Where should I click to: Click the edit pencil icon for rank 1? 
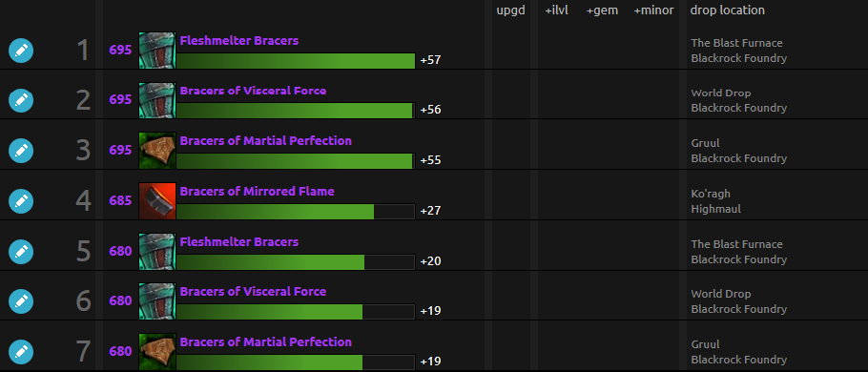21,51
